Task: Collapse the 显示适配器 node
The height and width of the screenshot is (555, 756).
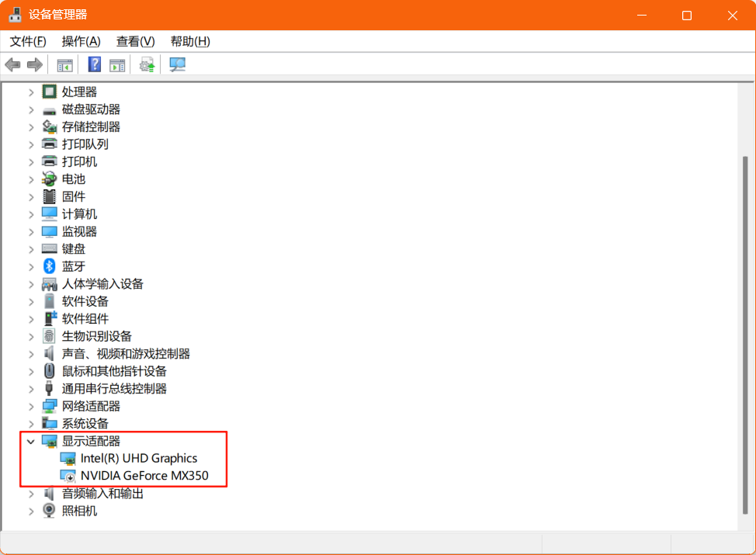Action: point(31,441)
